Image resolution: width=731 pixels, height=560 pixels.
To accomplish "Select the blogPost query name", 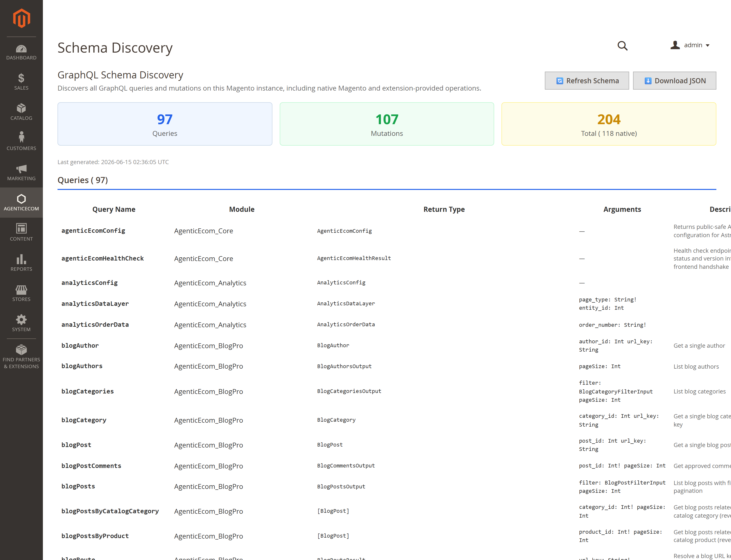I will [76, 445].
